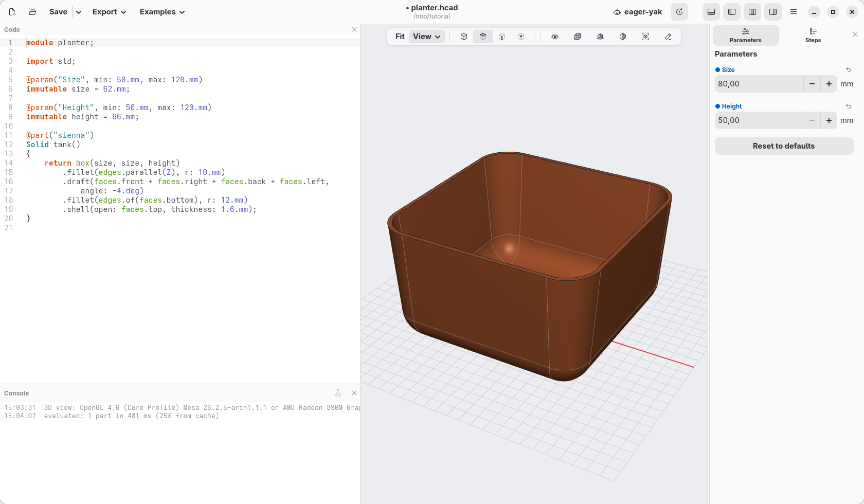Select the highlighted top-face cube view icon
This screenshot has width=864, height=504.
(x=483, y=37)
